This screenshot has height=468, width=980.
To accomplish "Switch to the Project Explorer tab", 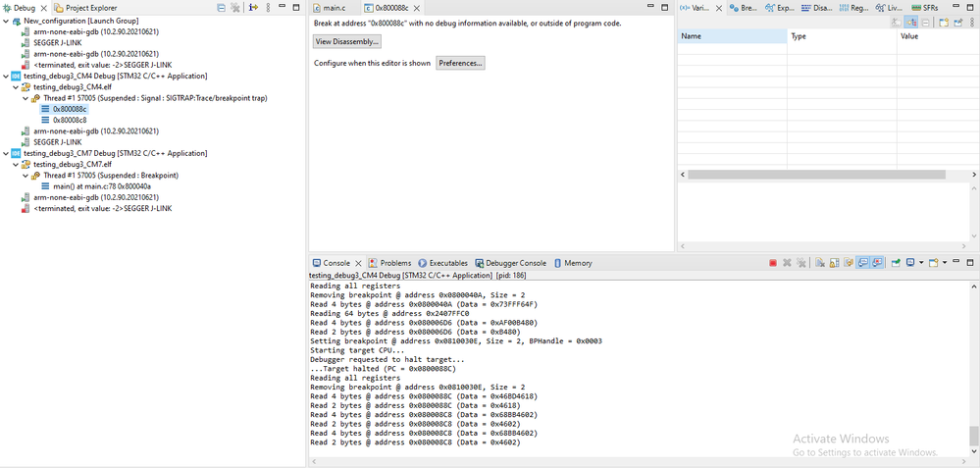I will [84, 8].
